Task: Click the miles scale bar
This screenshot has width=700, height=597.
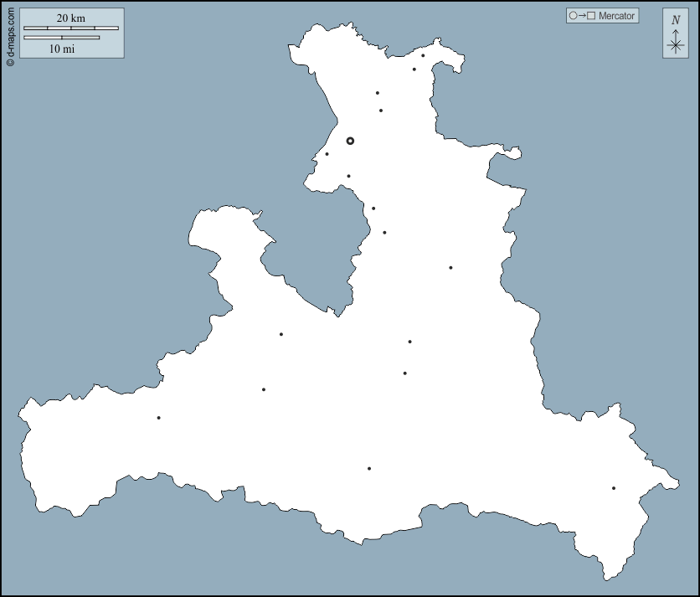Action: (x=61, y=38)
